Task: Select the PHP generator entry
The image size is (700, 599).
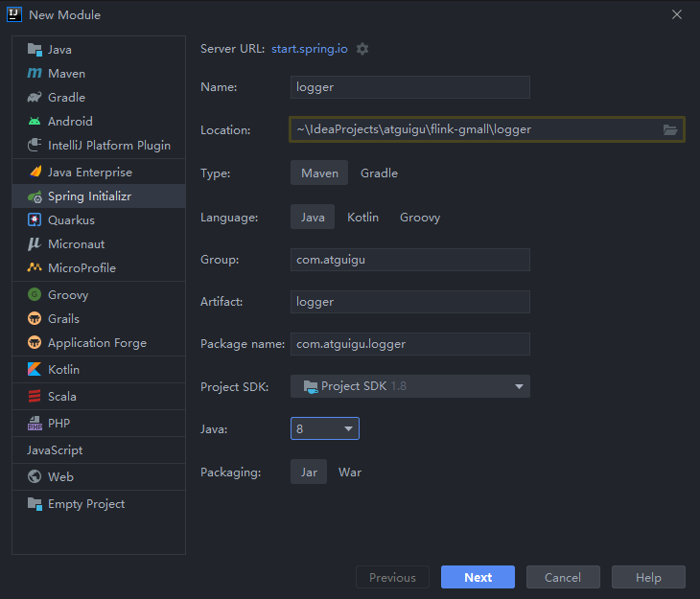Action: pyautogui.click(x=99, y=424)
